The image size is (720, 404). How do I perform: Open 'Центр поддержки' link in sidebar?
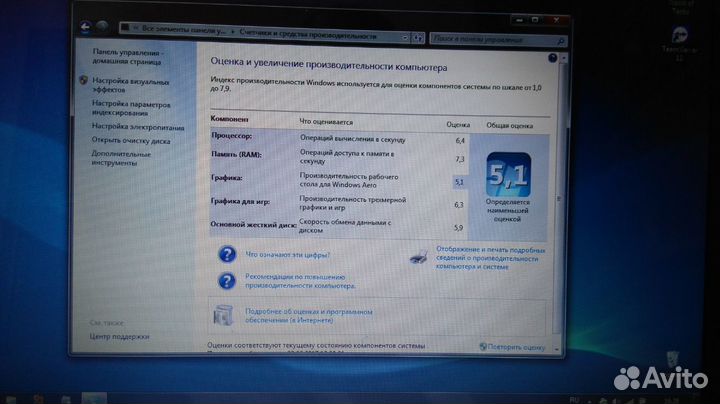(119, 337)
